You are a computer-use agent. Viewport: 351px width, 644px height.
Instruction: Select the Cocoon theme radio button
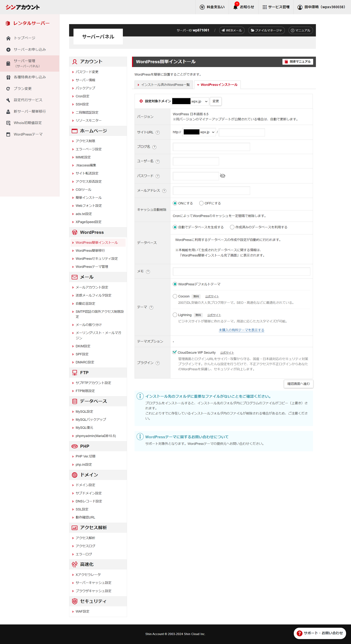click(x=175, y=296)
